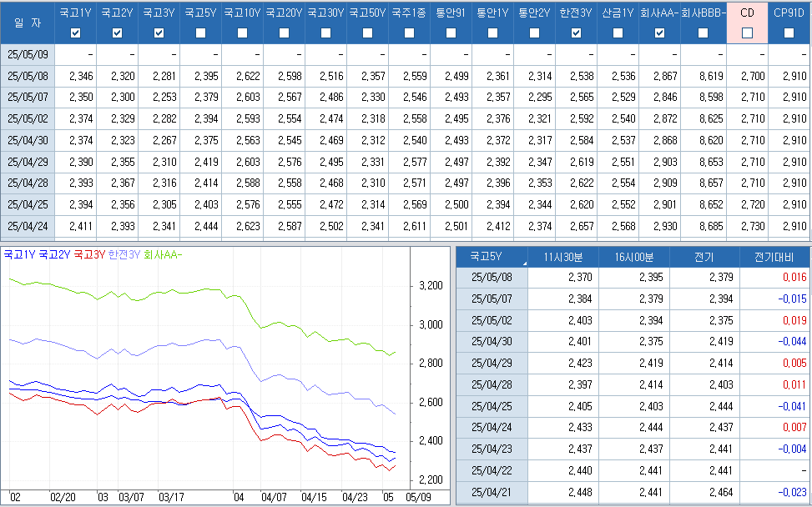
Task: Click the 일자 date column header
Action: click(x=27, y=23)
